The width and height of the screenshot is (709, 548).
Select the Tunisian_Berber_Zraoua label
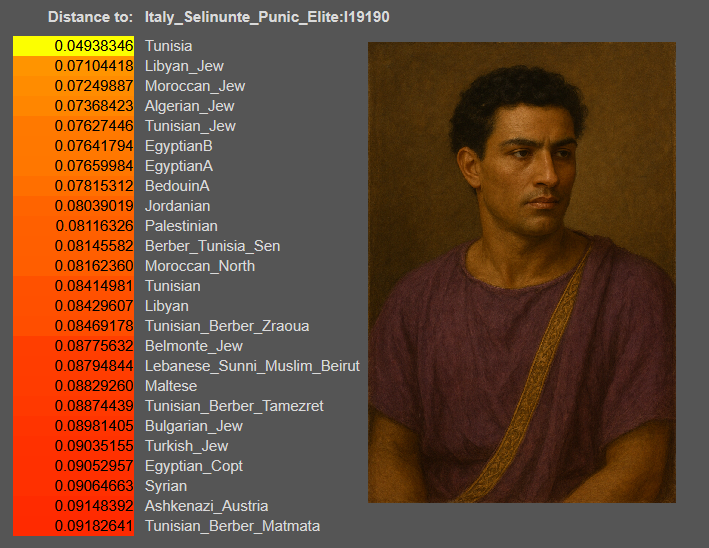(227, 326)
